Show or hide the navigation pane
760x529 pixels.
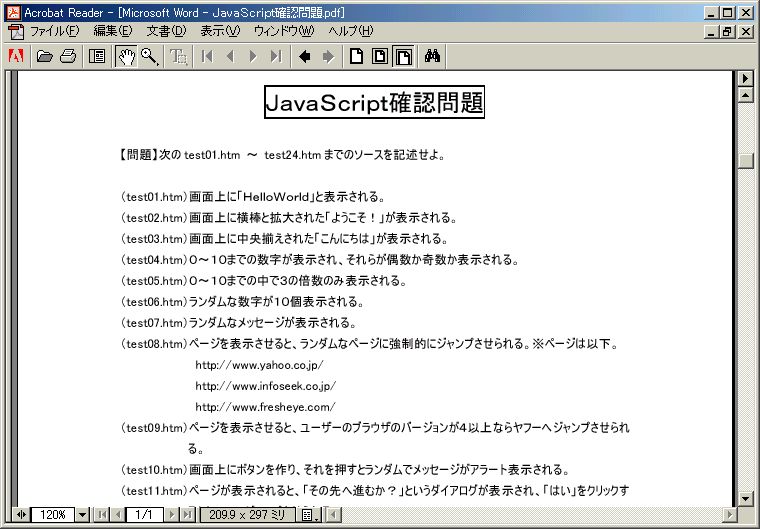[x=97, y=56]
